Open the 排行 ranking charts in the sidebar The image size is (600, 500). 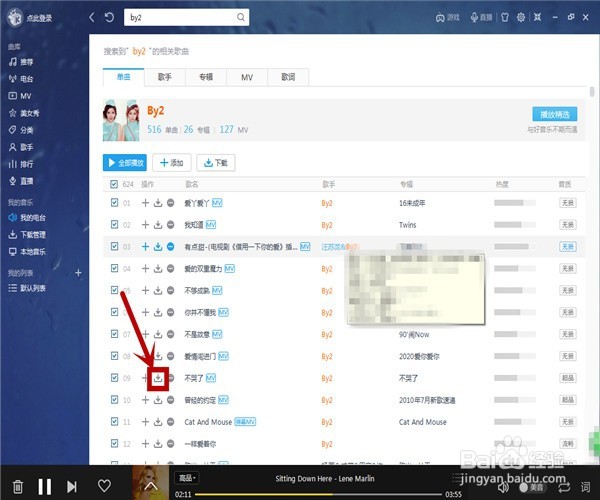(x=21, y=164)
